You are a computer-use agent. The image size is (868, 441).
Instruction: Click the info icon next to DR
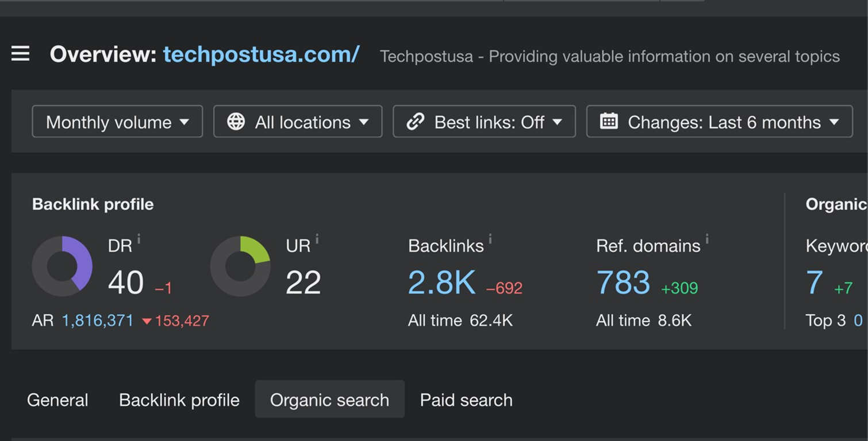(x=139, y=238)
